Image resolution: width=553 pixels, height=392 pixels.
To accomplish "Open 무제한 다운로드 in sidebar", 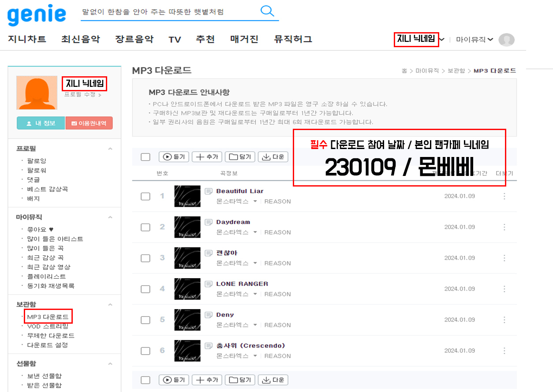I will 51,336.
